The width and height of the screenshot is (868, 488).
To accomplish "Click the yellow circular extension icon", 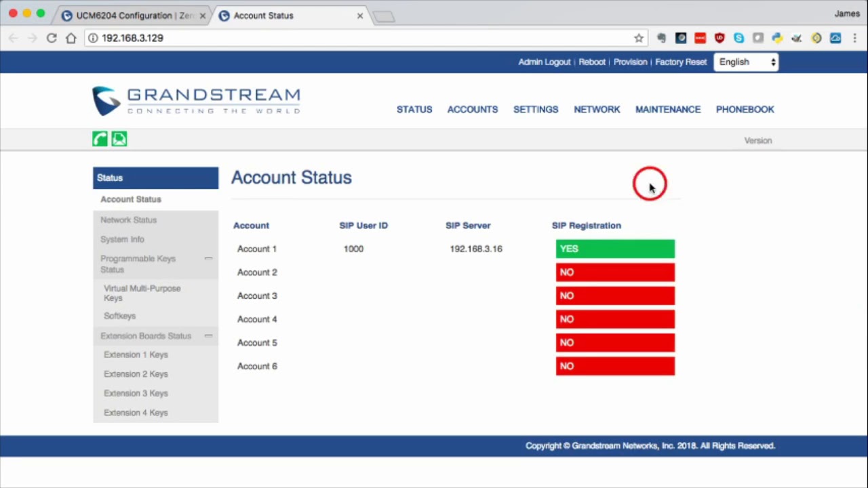I will pyautogui.click(x=816, y=38).
